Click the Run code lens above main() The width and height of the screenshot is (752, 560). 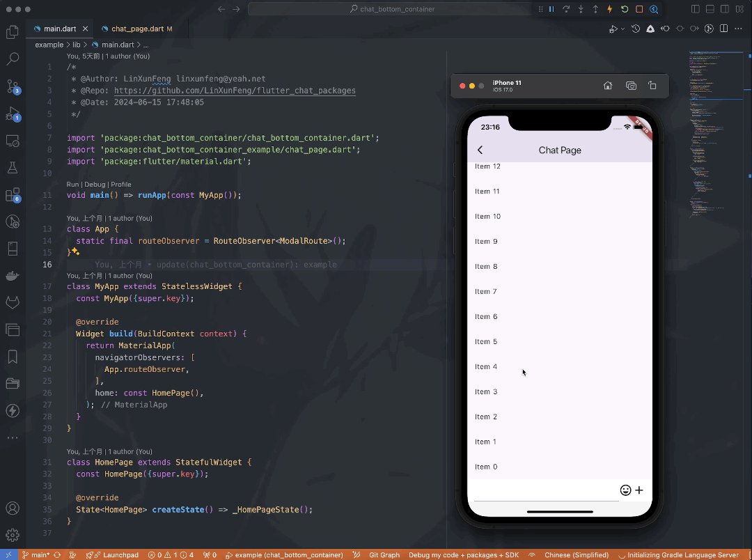(72, 184)
